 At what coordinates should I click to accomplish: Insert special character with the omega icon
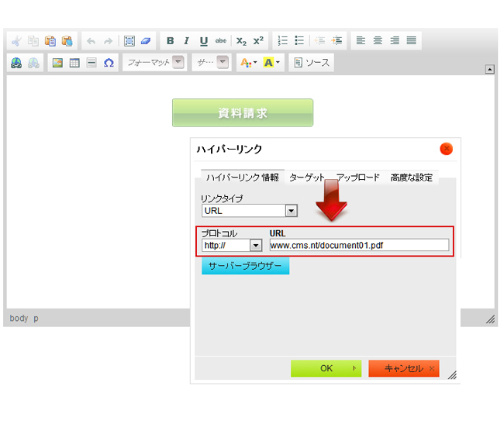(x=109, y=63)
